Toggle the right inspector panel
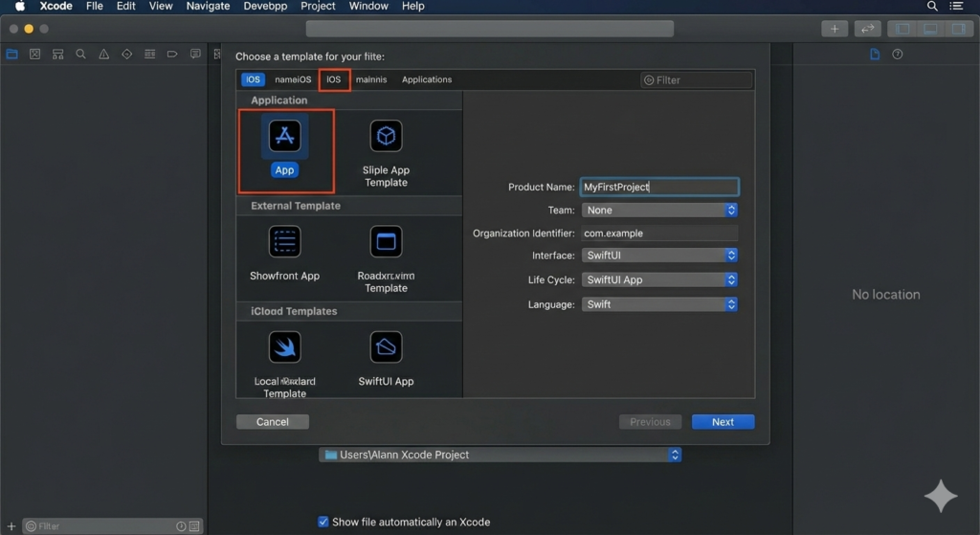Image resolution: width=980 pixels, height=535 pixels. coord(959,29)
